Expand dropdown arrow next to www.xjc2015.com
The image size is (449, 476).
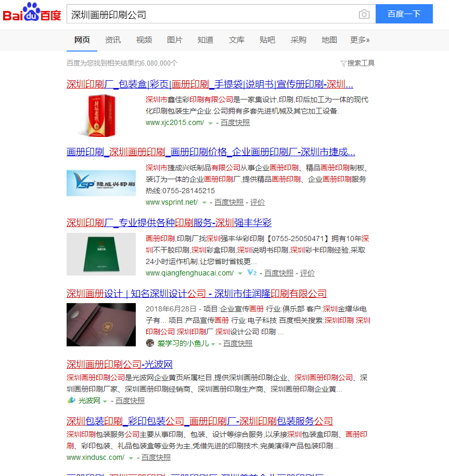[210, 123]
